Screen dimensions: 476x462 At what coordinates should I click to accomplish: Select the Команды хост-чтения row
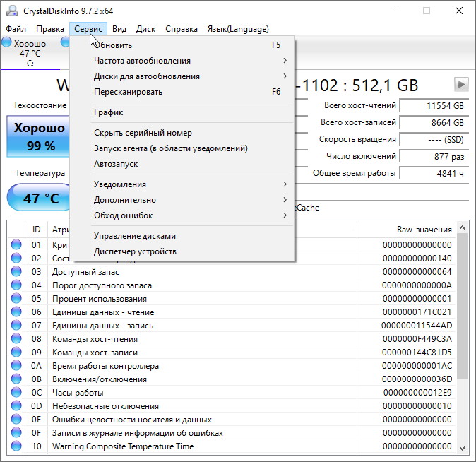[x=232, y=338]
